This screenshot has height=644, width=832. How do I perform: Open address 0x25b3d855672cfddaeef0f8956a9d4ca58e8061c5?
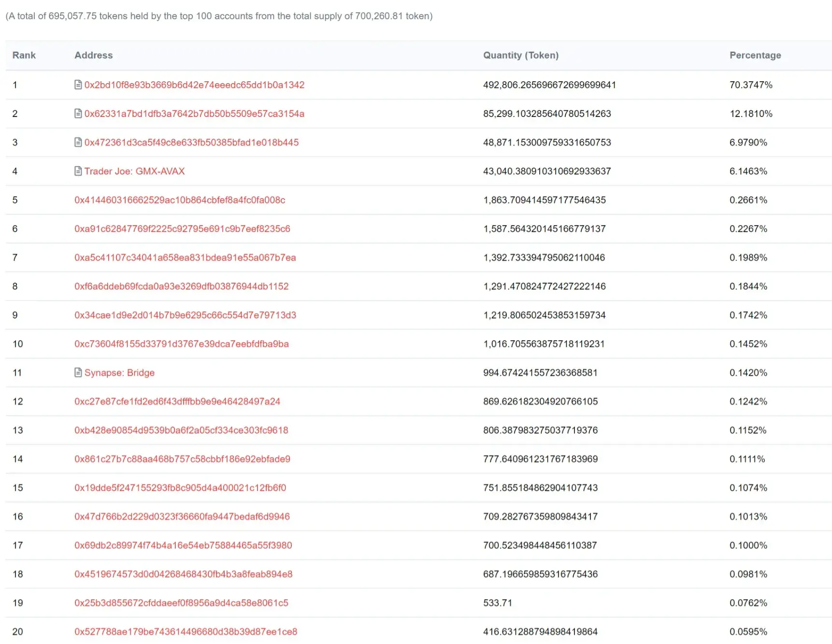pyautogui.click(x=181, y=603)
